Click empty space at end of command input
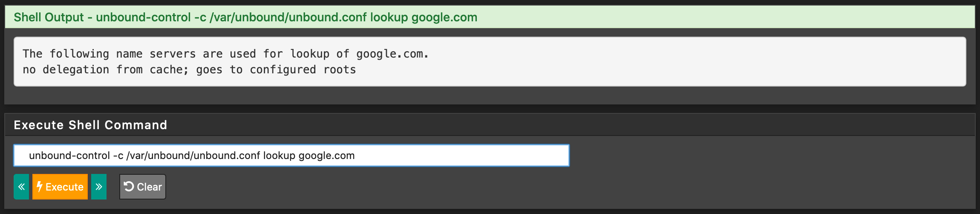 pos(469,156)
